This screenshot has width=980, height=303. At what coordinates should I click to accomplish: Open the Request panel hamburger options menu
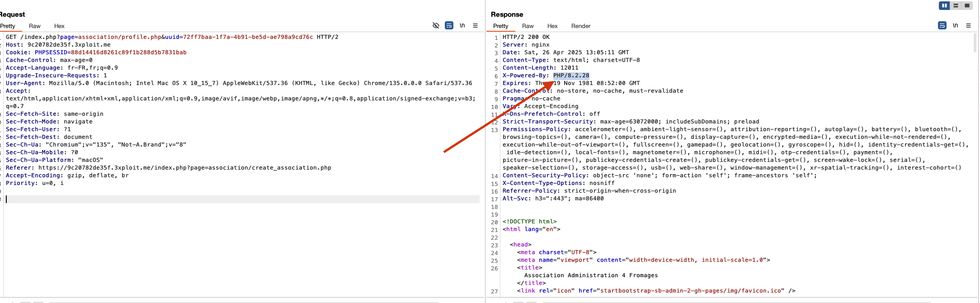475,26
